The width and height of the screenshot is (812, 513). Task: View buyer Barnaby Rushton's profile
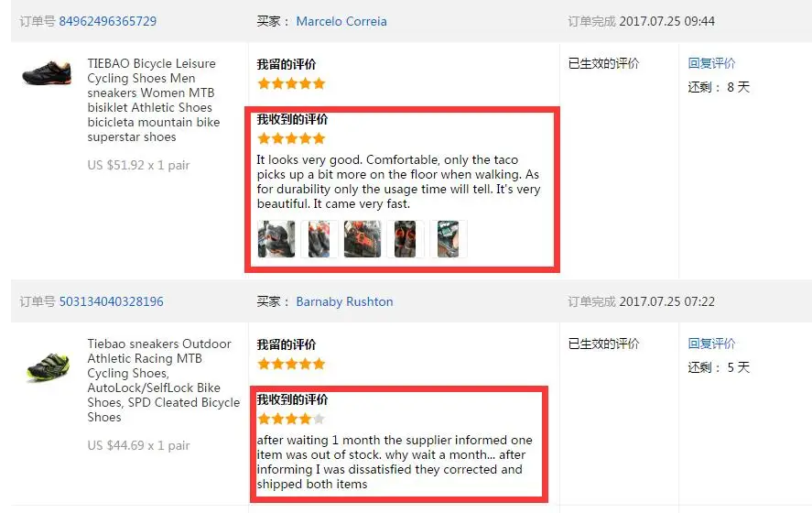click(x=344, y=301)
